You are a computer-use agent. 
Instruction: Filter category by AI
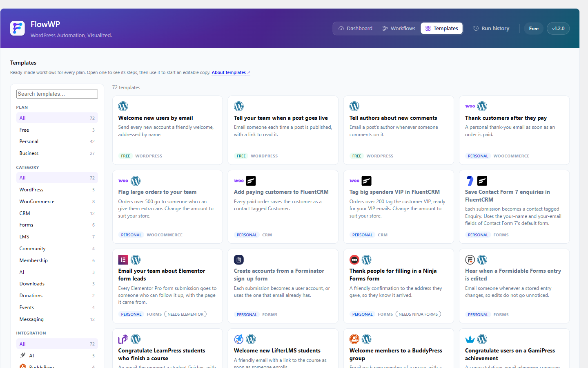pyautogui.click(x=57, y=272)
